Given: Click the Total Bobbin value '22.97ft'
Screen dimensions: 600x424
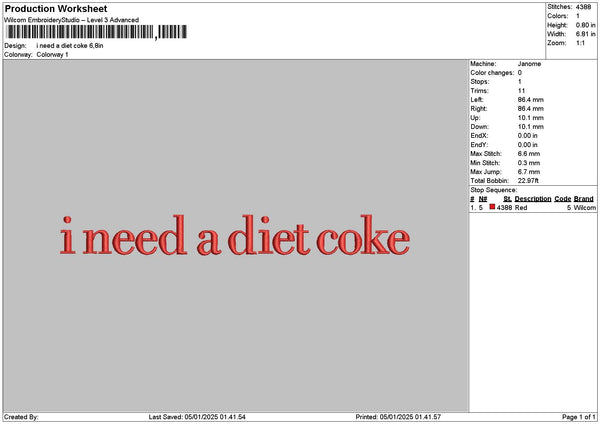Looking at the screenshot, I should (x=528, y=181).
